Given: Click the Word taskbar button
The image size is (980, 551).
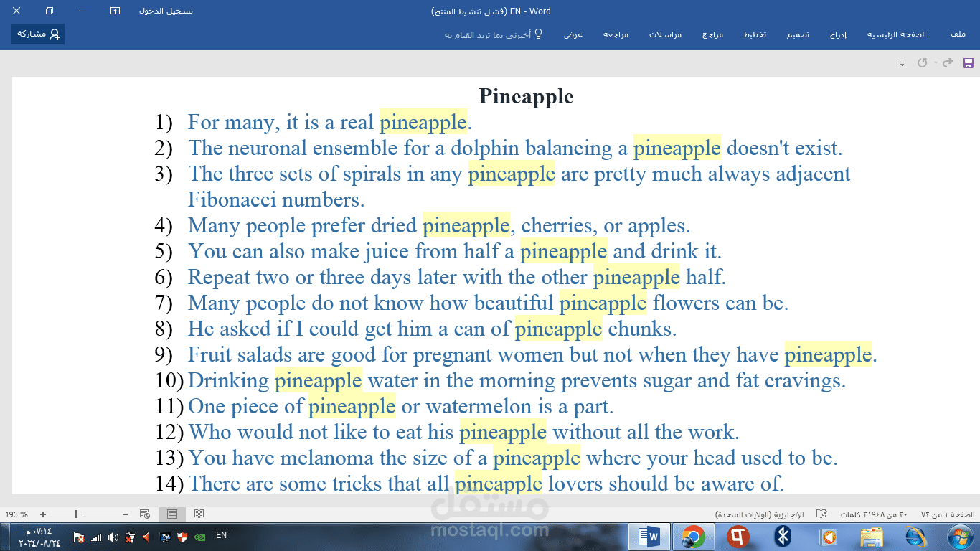Looking at the screenshot, I should [x=648, y=537].
